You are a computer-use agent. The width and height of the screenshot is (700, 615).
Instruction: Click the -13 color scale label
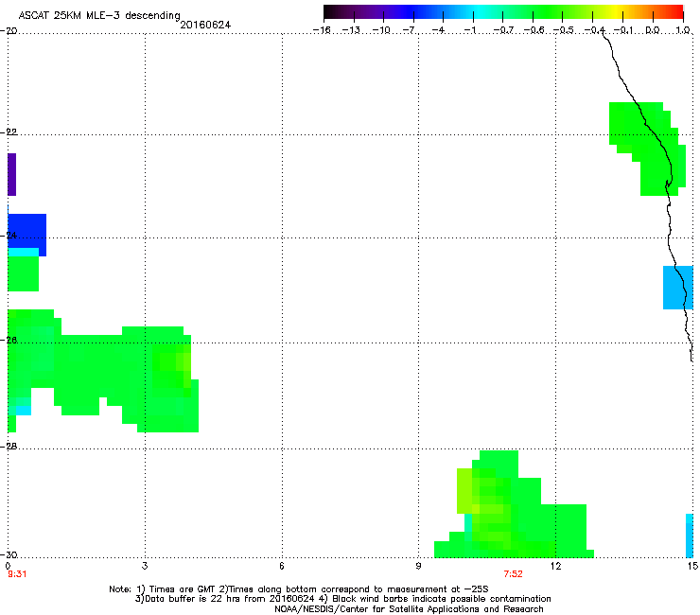pyautogui.click(x=351, y=30)
